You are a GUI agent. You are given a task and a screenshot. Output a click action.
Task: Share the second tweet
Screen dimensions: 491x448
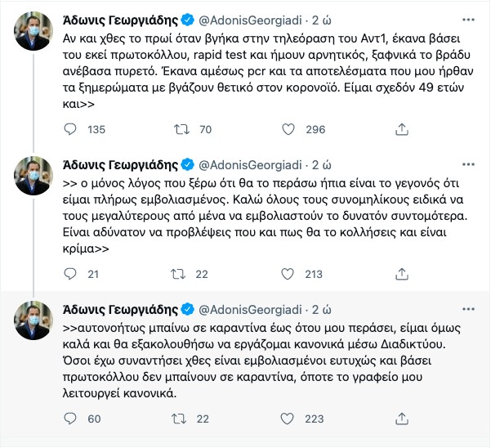(401, 274)
